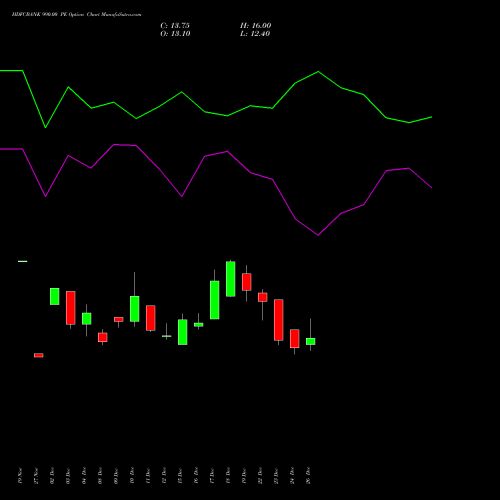The width and height of the screenshot is (500, 500).
Task: Click the HDFCBANK 990.00 PE chart title
Action: (76, 15)
